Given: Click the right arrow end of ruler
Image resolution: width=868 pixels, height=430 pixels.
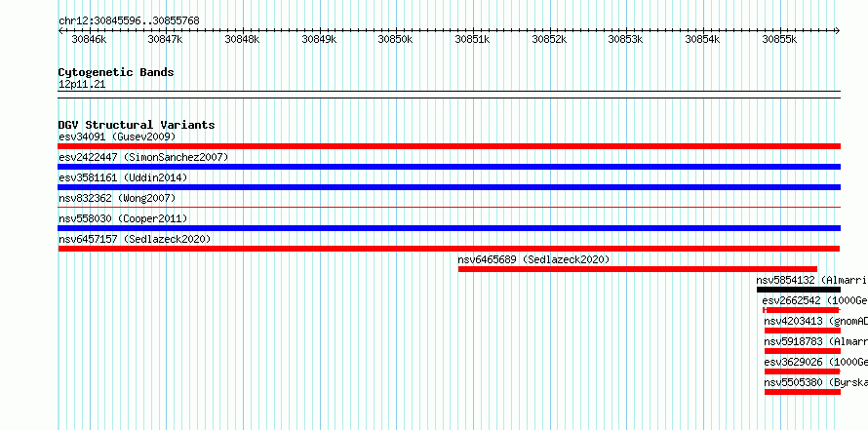Looking at the screenshot, I should (x=838, y=30).
